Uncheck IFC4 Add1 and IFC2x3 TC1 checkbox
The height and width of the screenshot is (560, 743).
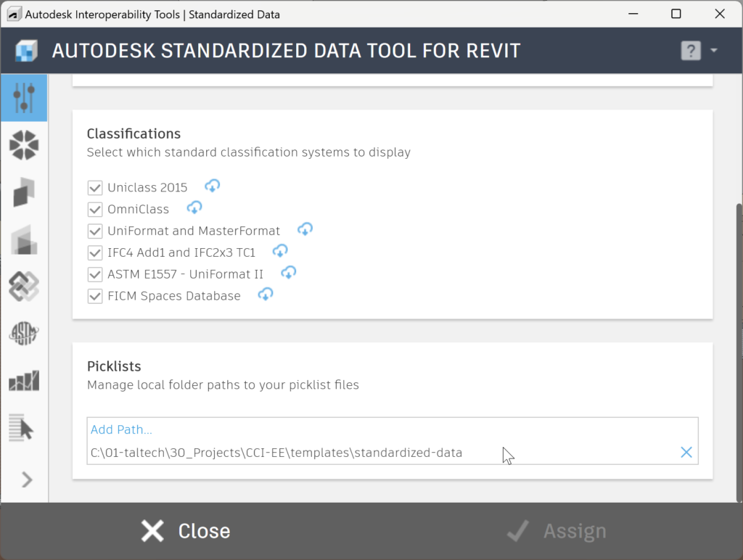click(x=95, y=252)
